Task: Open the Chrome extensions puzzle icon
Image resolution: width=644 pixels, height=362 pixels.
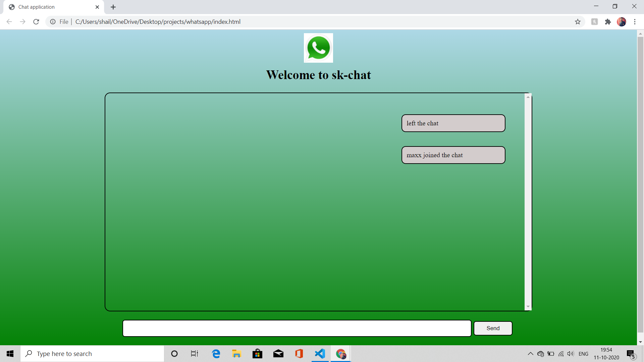Action: pos(608,21)
